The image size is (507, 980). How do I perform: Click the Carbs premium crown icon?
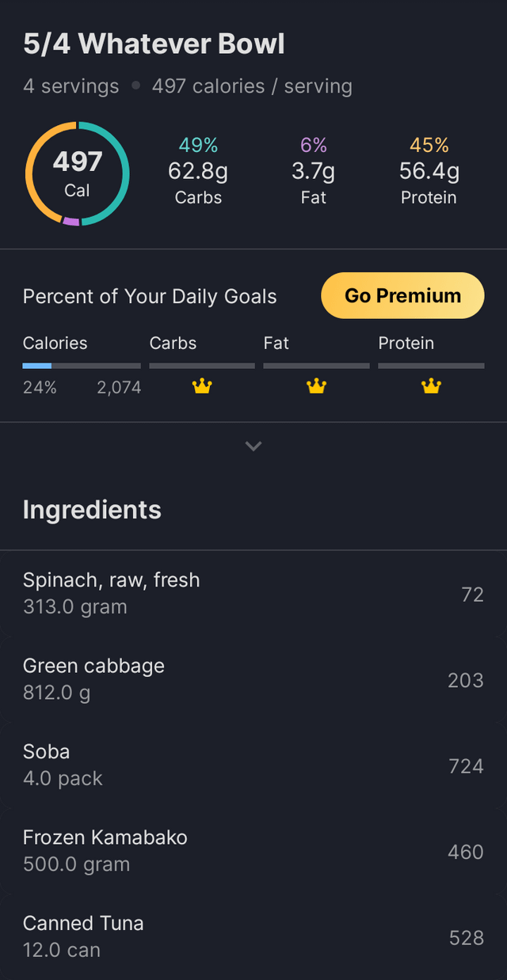pos(202,386)
